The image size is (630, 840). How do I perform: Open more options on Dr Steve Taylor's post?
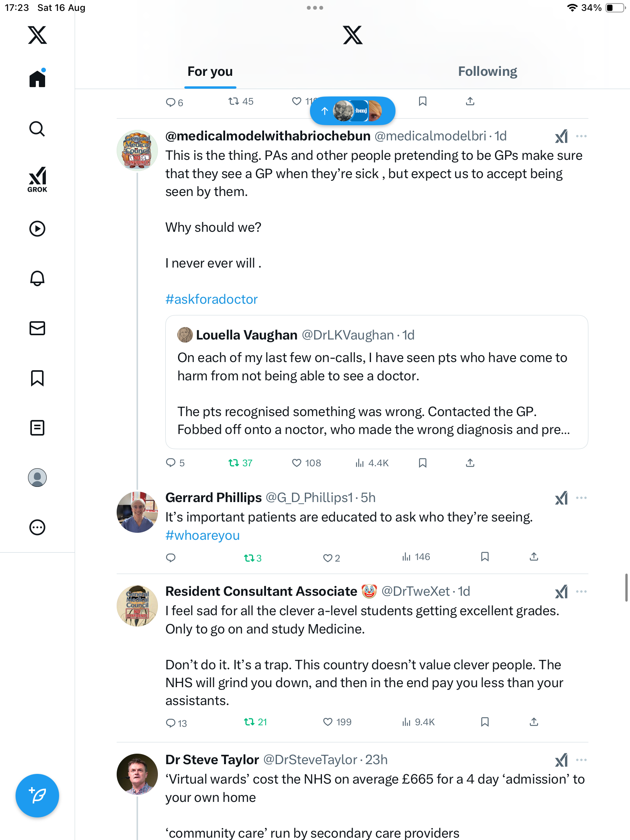click(581, 760)
